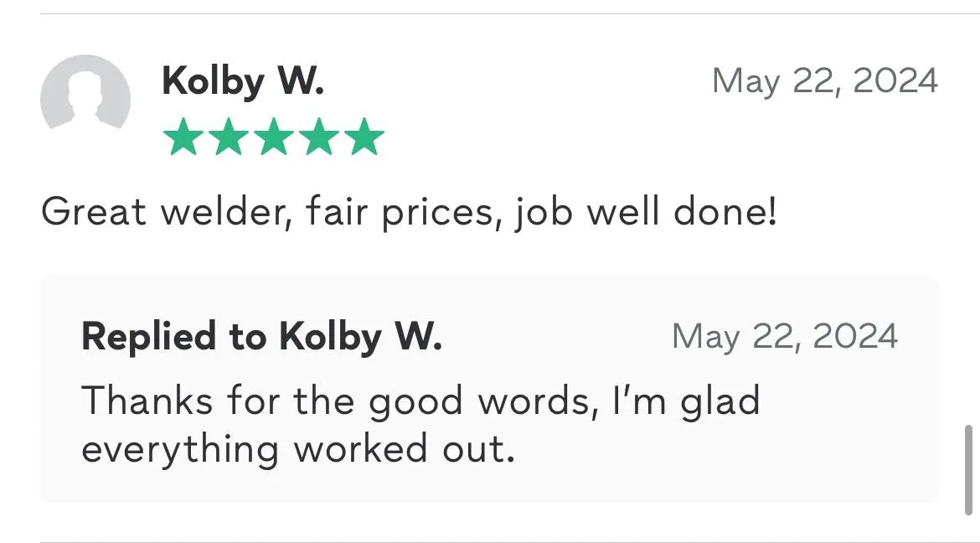Click the date inside the reply box
The height and width of the screenshot is (543, 980).
pos(784,337)
